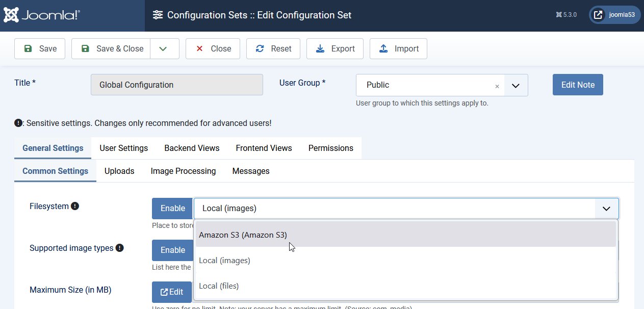Click the Maximum Size (in MB) label
Image resolution: width=644 pixels, height=309 pixels.
(x=70, y=290)
